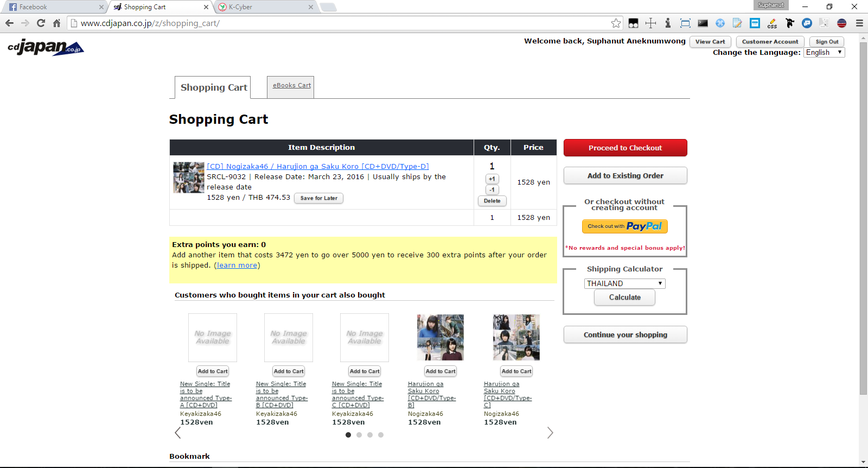Select the fourth carousel page dot
This screenshot has height=468, width=868.
coord(381,435)
